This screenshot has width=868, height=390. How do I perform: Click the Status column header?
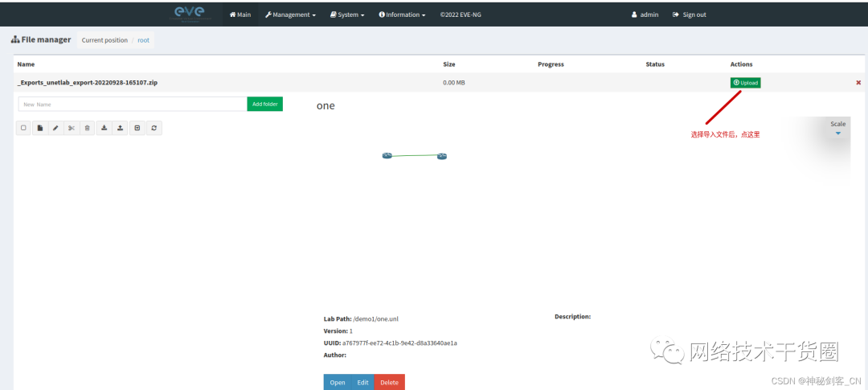(655, 64)
